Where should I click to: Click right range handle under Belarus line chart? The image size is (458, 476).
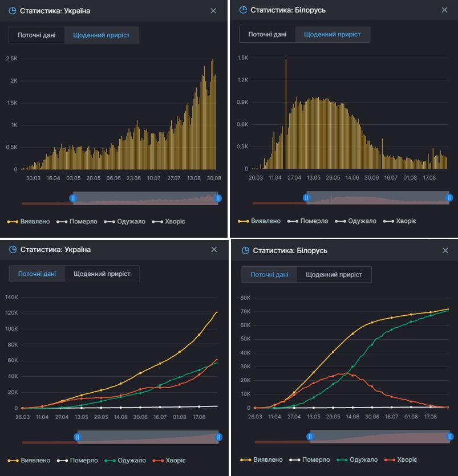[x=449, y=437]
